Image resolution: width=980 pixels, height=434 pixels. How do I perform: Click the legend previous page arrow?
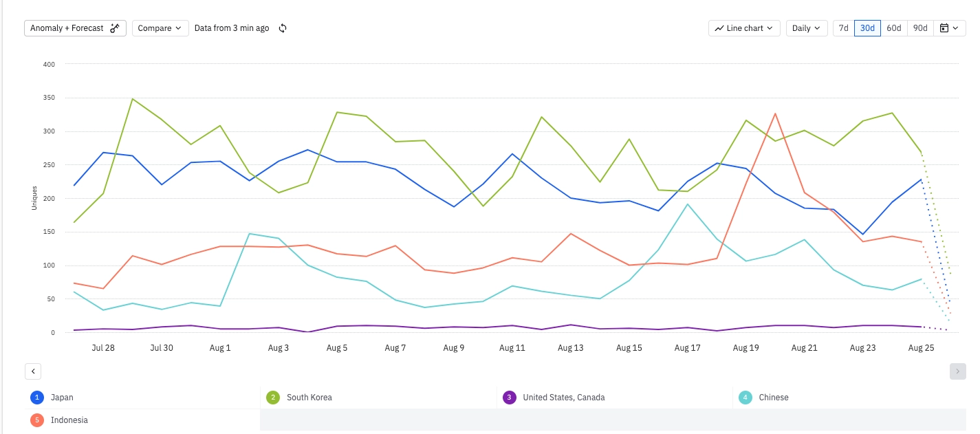33,371
